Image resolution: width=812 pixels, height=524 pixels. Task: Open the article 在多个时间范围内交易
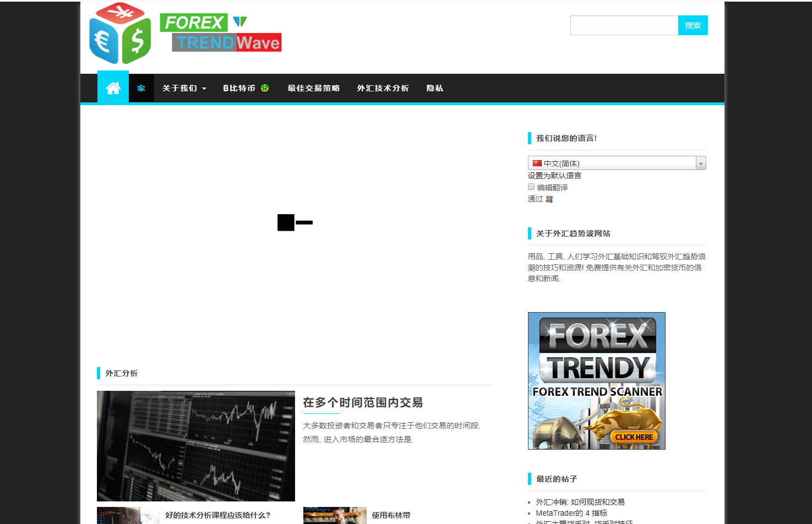(x=363, y=402)
